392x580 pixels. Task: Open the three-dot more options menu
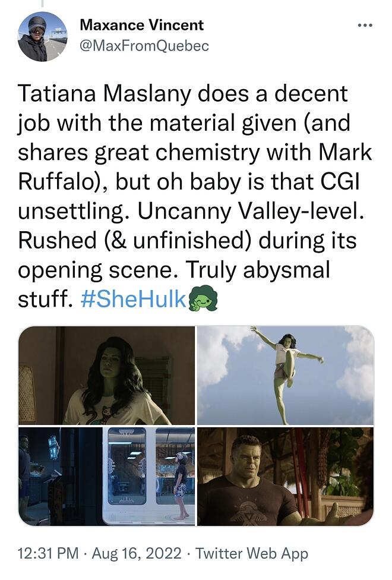point(365,26)
